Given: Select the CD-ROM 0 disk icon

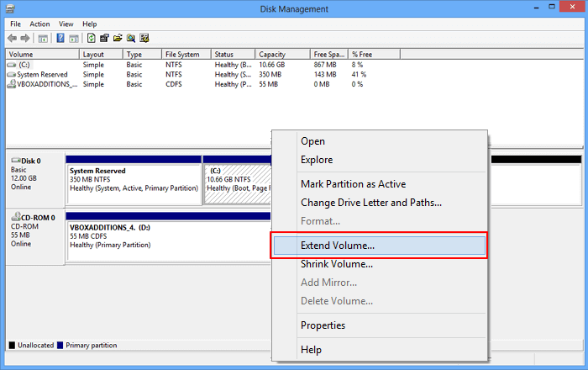Looking at the screenshot, I should point(16,218).
